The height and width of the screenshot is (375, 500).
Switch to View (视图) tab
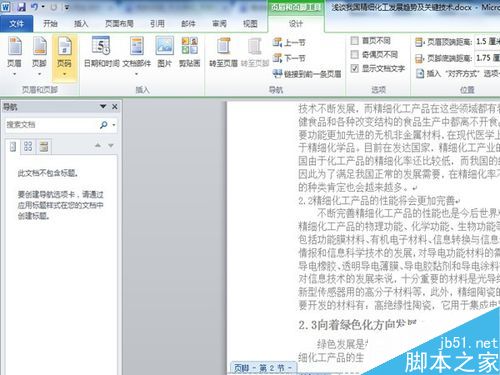coord(250,23)
